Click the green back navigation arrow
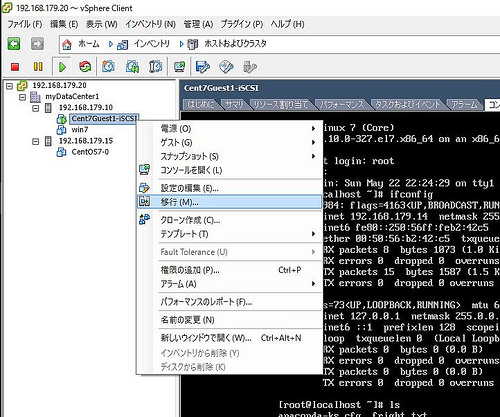The image size is (500, 417). pyautogui.click(x=14, y=44)
